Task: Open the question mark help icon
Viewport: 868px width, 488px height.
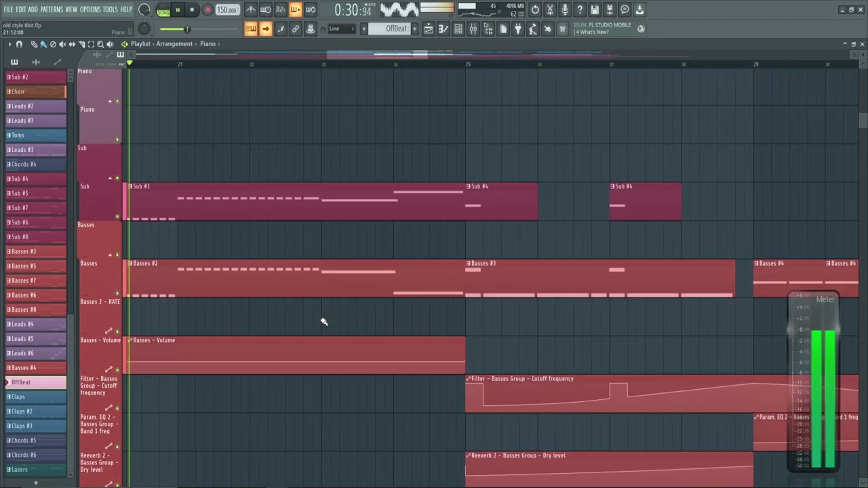Action: tap(580, 9)
